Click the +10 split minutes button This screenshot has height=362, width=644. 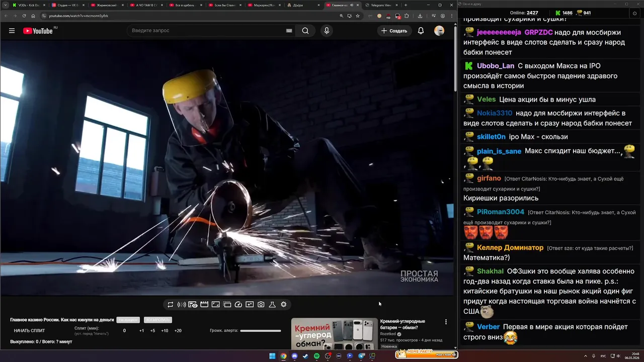165,331
